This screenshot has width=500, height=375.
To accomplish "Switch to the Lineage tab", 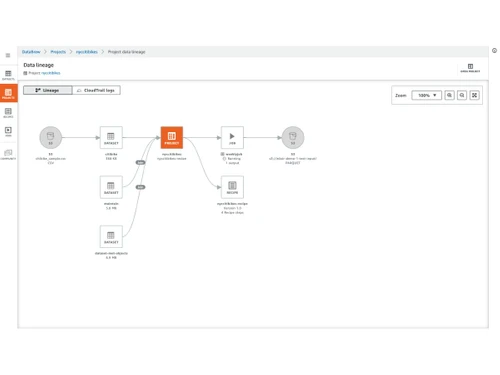I will click(48, 90).
